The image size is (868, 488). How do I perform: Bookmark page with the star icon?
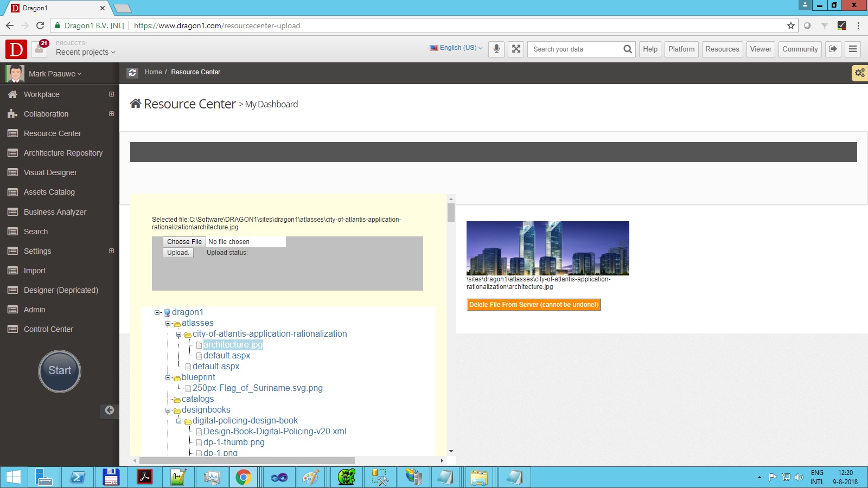coord(791,25)
